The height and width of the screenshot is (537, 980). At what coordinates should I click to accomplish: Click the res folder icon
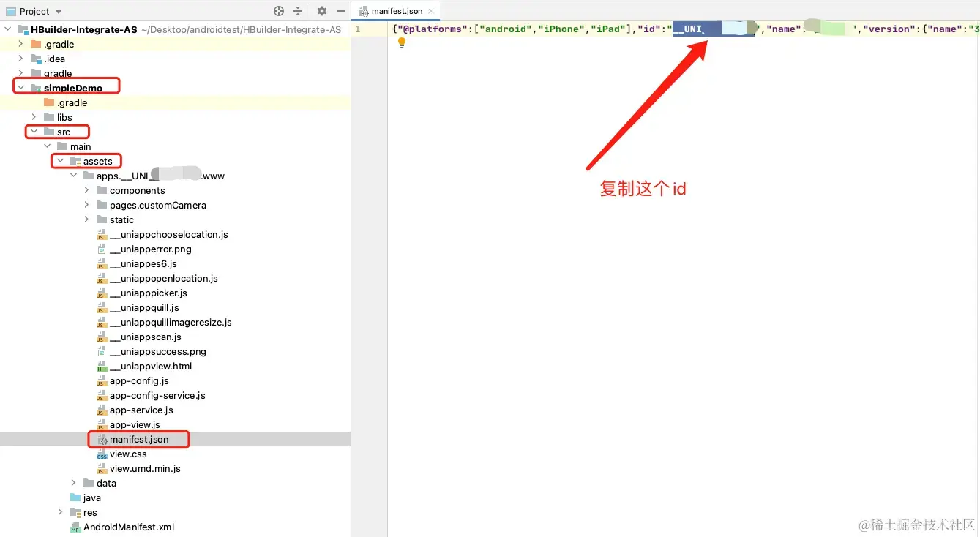pyautogui.click(x=75, y=512)
